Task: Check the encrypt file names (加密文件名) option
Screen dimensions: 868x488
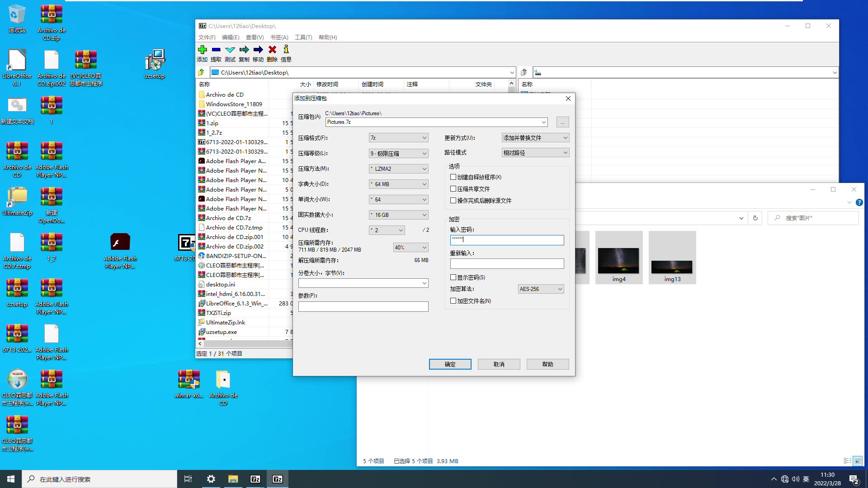Action: click(453, 301)
